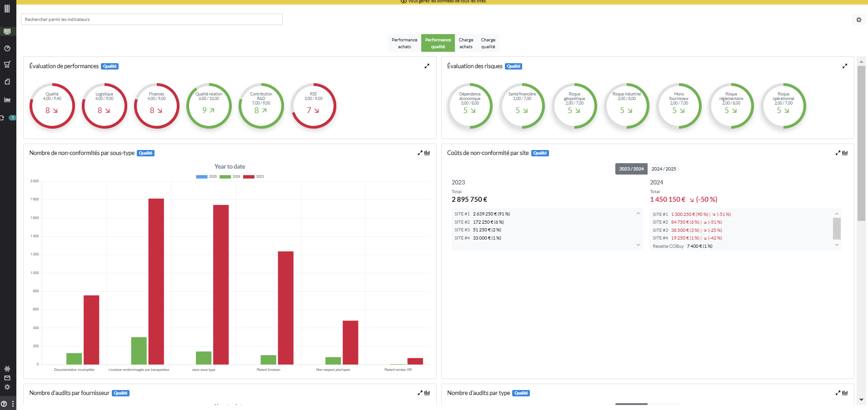Viewport: 868px width, 410px height.
Task: Open the Santé financière risk gauge
Action: 522,106
